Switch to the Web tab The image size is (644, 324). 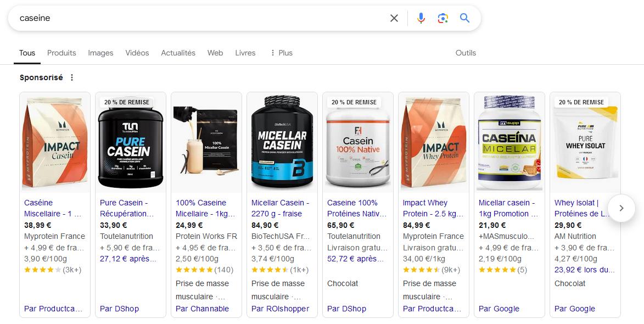pyautogui.click(x=215, y=53)
